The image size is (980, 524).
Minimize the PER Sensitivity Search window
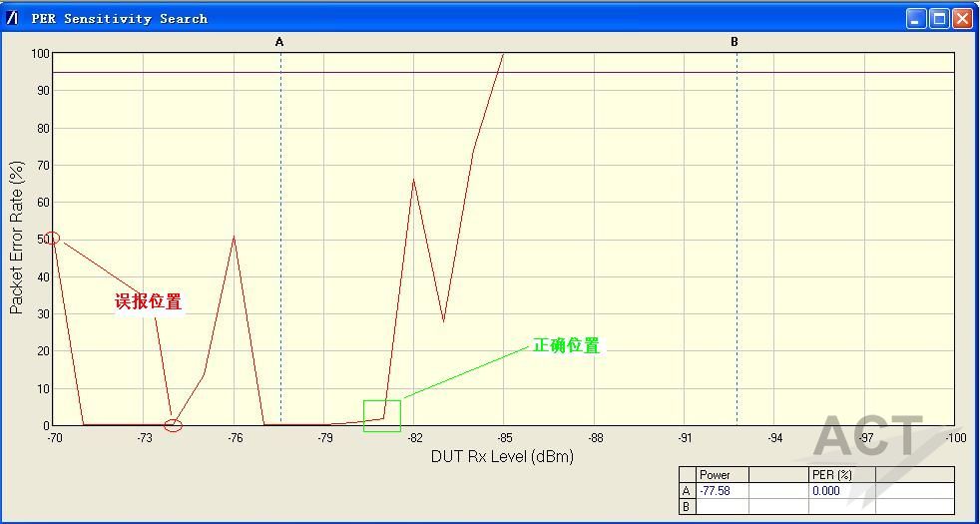(x=916, y=18)
